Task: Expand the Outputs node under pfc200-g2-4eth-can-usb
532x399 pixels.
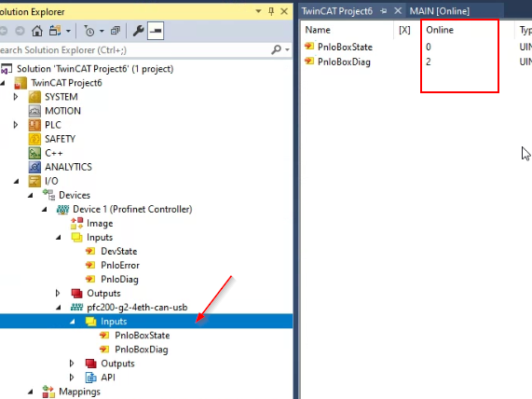Action: [x=72, y=364]
